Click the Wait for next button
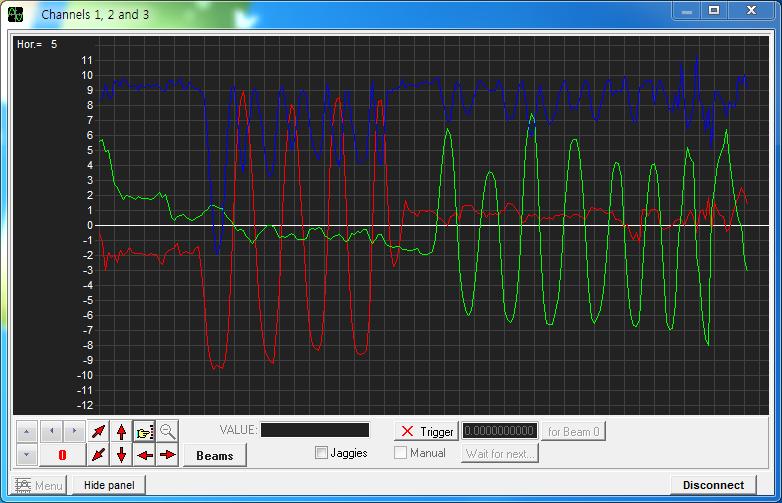 [500, 454]
